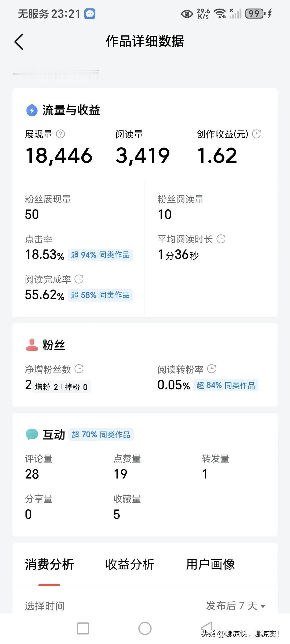Select the 消费分析 tab
Image resolution: width=290 pixels, height=644 pixels.
tap(49, 565)
